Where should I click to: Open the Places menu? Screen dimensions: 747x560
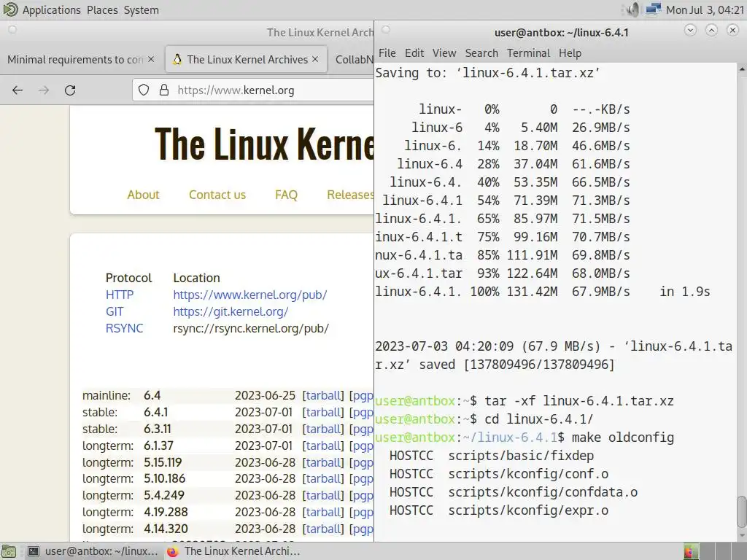click(102, 10)
